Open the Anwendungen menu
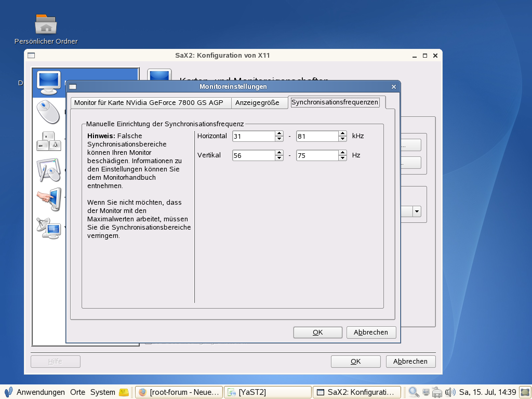532x399 pixels. [x=41, y=392]
